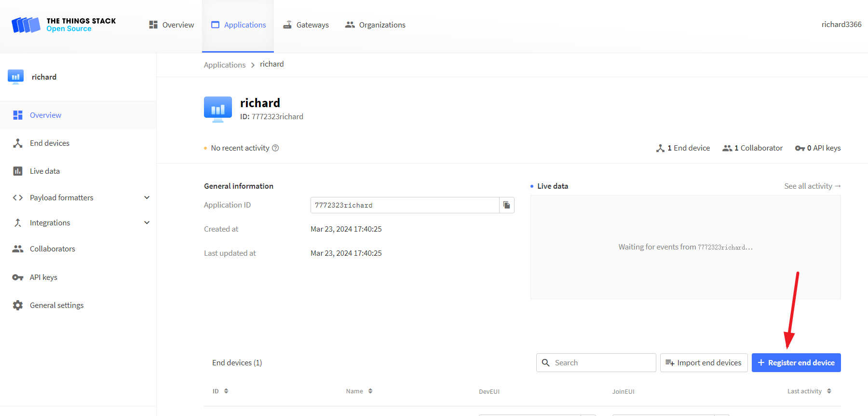Click the Import end devices button
The width and height of the screenshot is (868, 416).
click(704, 363)
